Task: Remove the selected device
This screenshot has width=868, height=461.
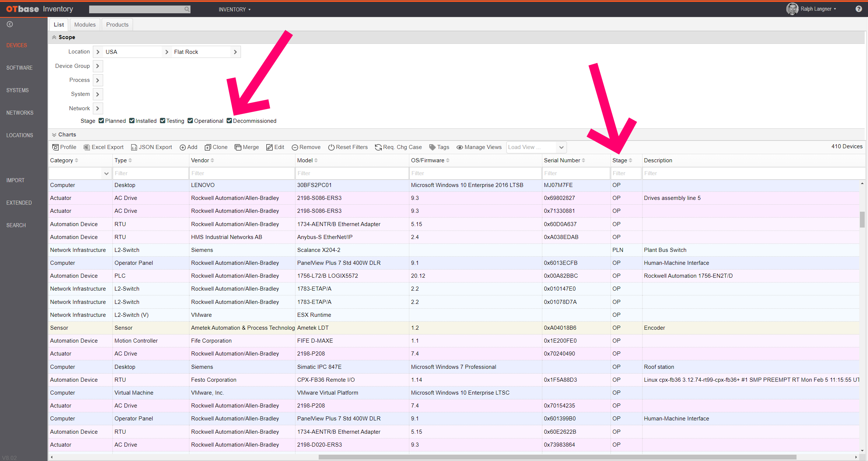Action: coord(306,147)
